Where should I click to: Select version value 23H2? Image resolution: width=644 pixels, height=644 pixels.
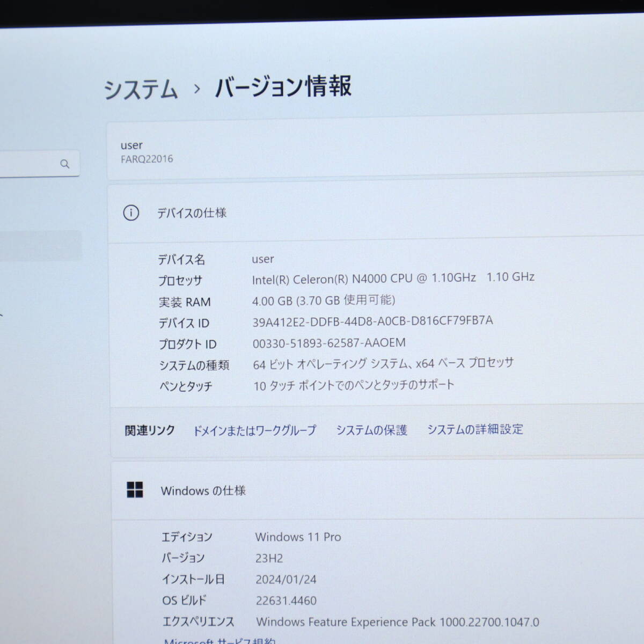coord(269,558)
